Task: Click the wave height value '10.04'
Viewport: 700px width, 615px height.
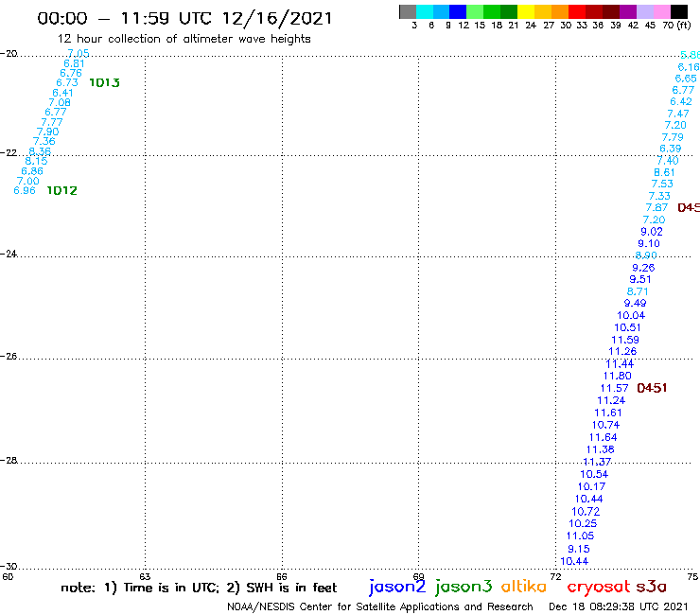Action: (631, 315)
